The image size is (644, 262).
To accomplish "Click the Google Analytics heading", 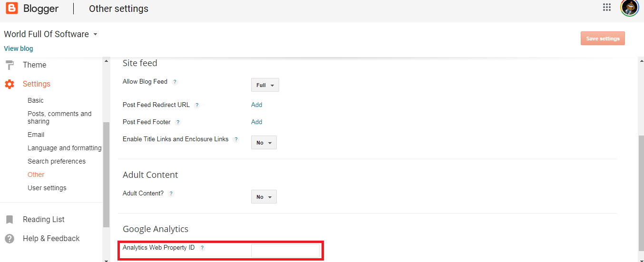I will pyautogui.click(x=156, y=229).
